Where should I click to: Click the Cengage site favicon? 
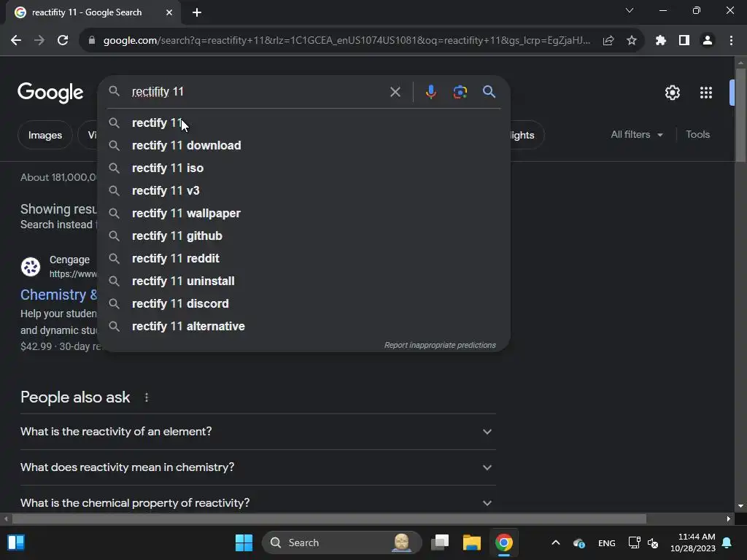click(x=31, y=267)
